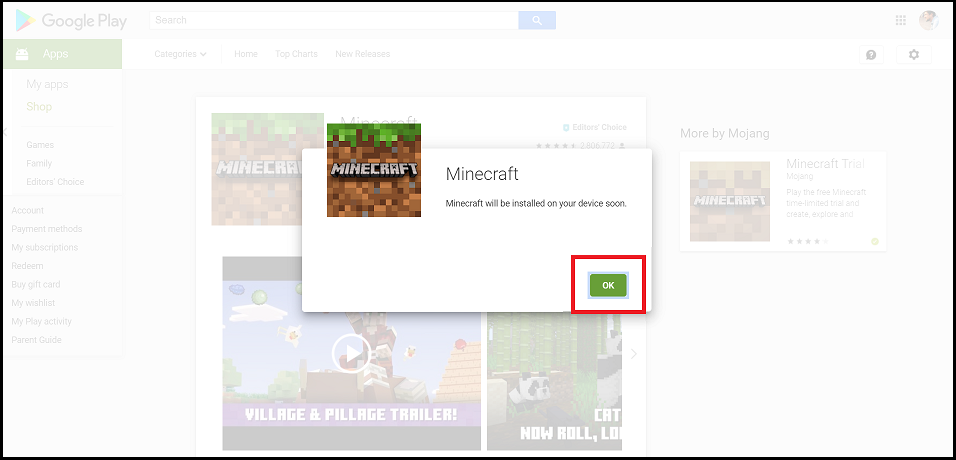Image resolution: width=956 pixels, height=460 pixels.
Task: Click the More by Mojang heading
Action: point(724,133)
